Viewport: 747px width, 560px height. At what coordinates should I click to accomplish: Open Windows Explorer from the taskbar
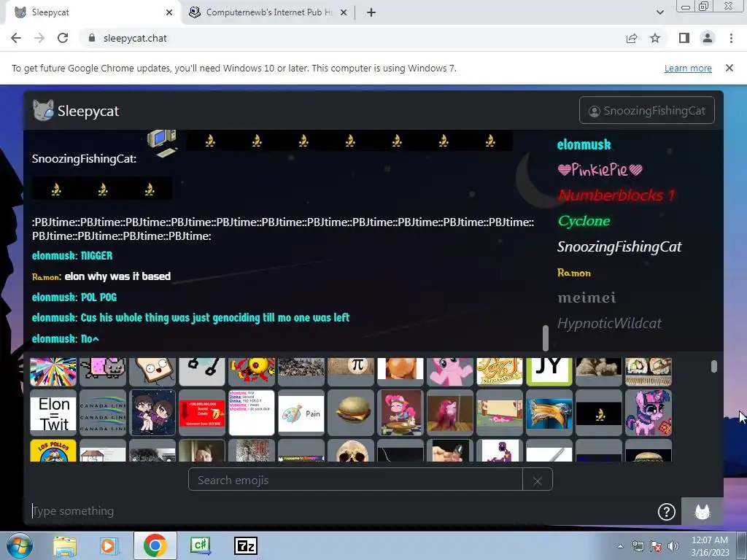point(65,546)
